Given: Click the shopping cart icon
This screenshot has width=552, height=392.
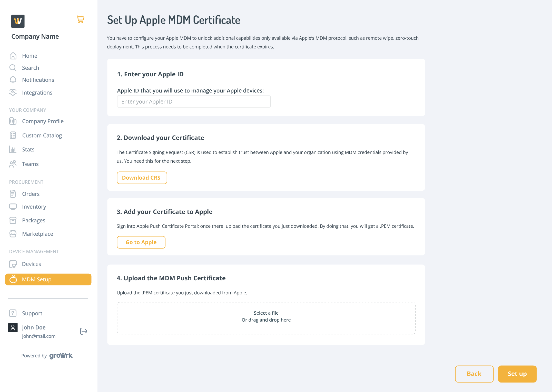Looking at the screenshot, I should click(80, 19).
